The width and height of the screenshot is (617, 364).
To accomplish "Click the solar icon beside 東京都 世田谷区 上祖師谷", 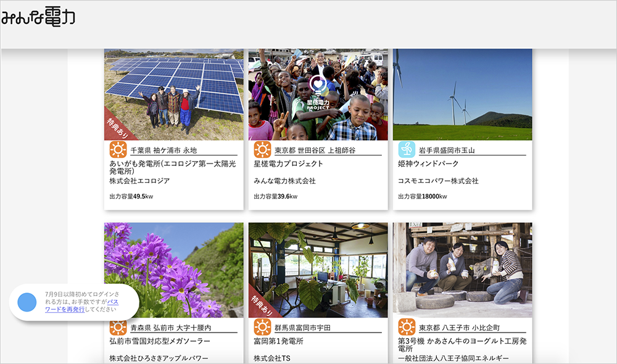I will pyautogui.click(x=262, y=149).
